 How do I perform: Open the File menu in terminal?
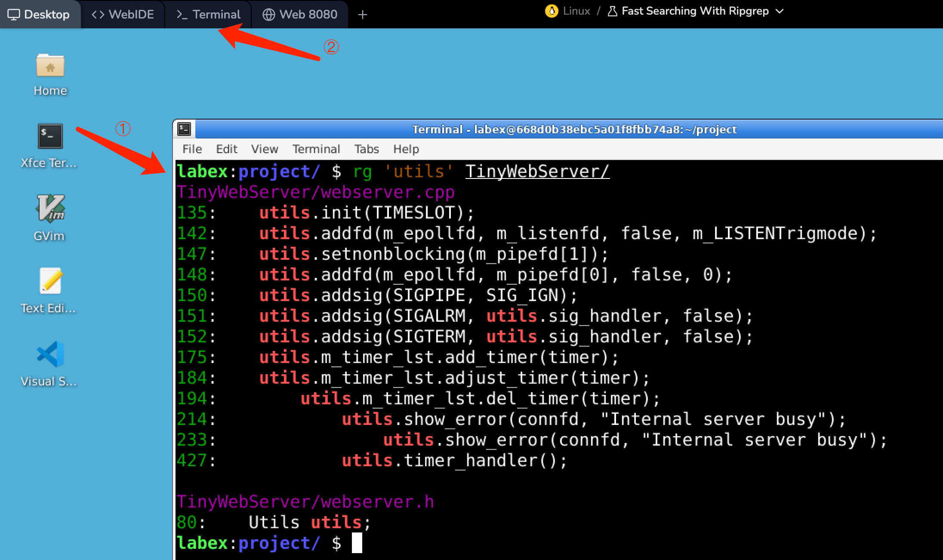(x=192, y=149)
